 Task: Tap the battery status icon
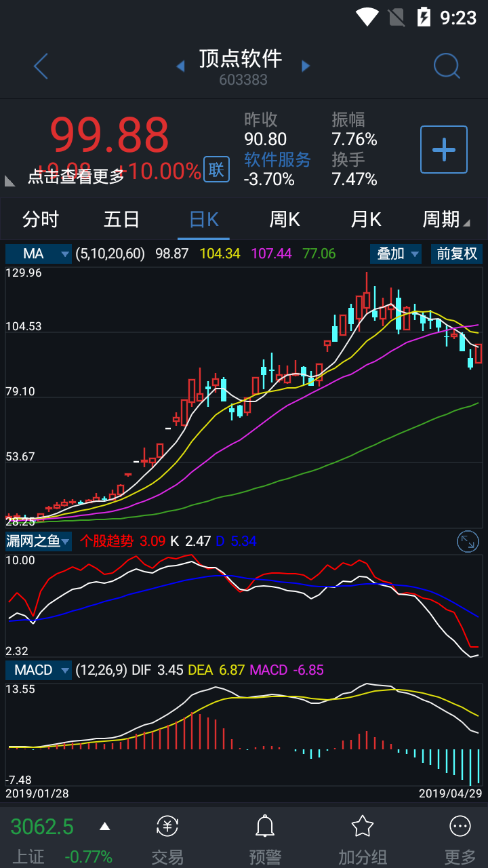click(424, 17)
